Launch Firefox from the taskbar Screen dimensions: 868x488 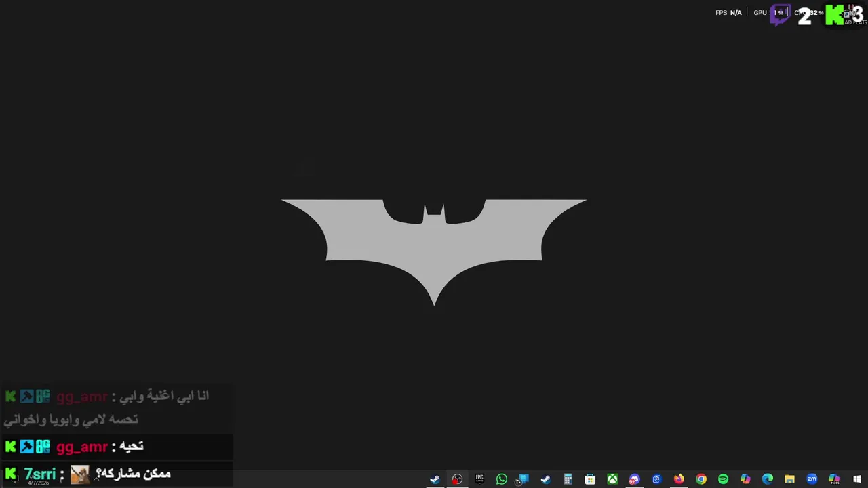(x=679, y=479)
